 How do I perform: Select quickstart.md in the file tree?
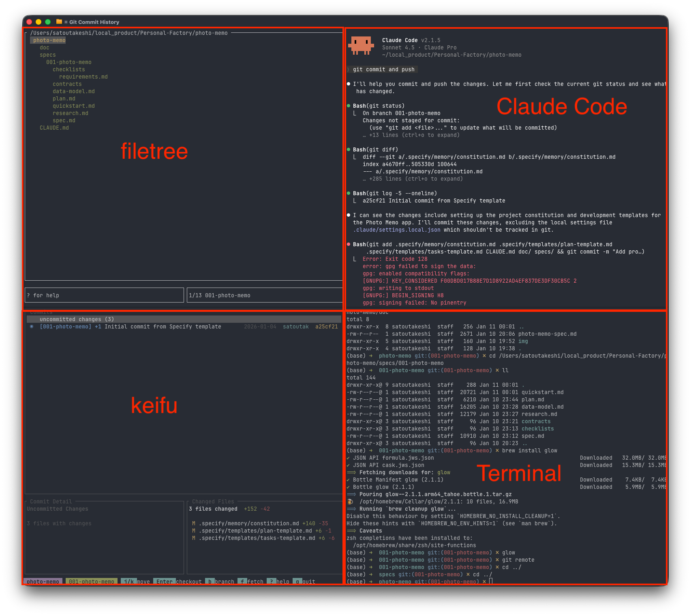(74, 106)
